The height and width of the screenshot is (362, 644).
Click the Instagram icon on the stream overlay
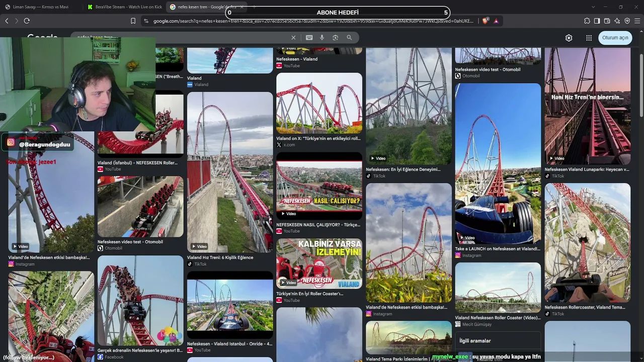11,142
